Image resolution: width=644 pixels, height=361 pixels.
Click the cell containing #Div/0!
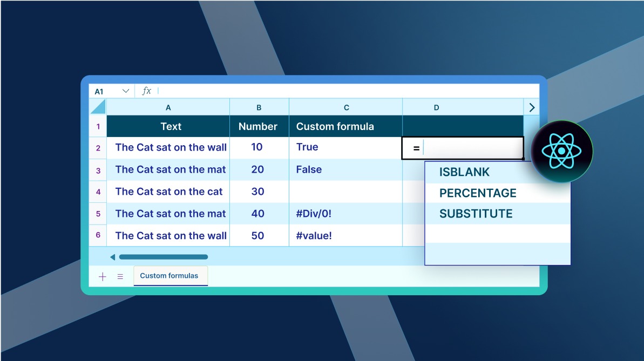point(345,214)
